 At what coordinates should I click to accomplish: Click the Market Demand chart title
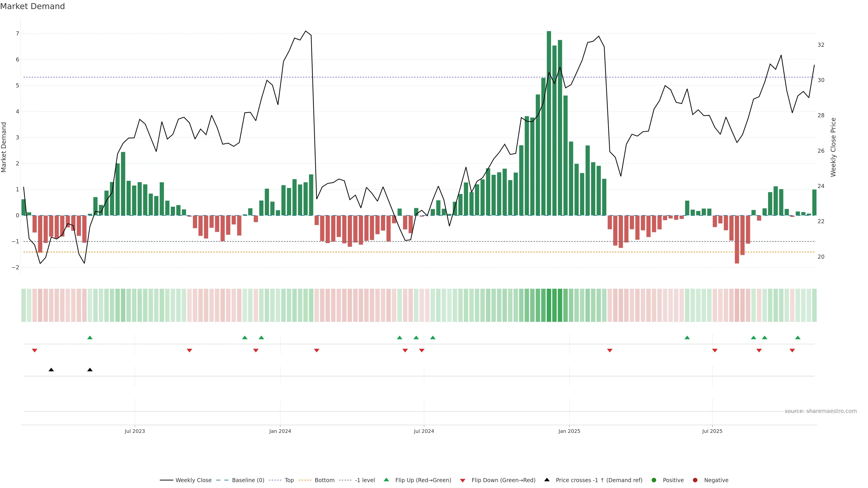click(32, 6)
